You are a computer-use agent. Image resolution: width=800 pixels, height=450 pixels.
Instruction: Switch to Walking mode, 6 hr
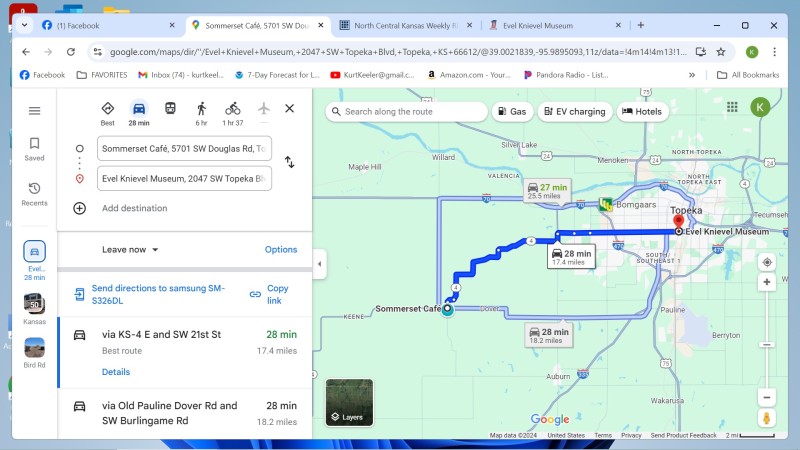coord(202,113)
